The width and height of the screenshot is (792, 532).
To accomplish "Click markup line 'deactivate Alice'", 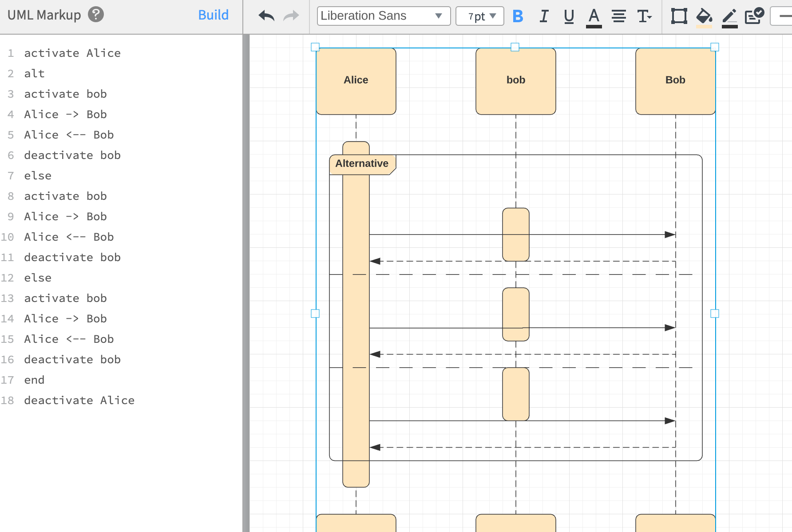I will 79,400.
